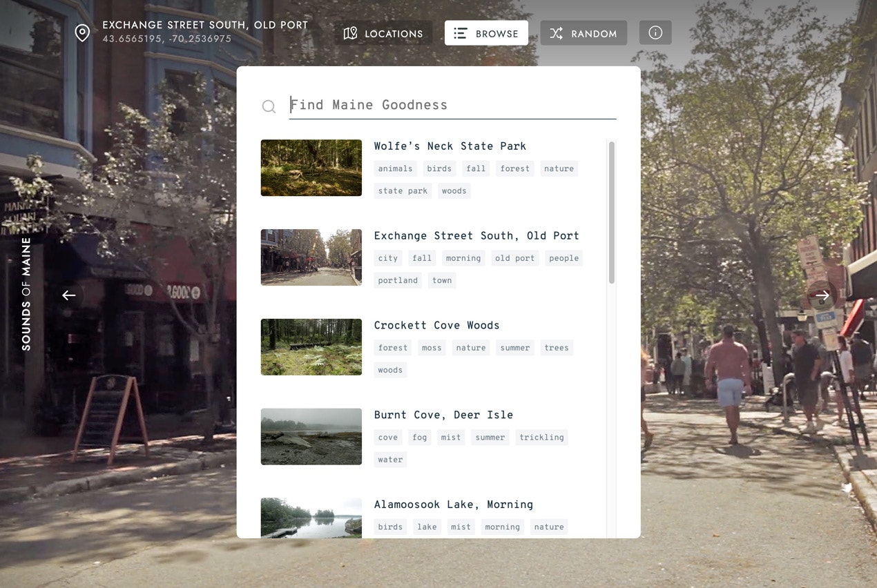877x588 pixels.
Task: Open Crockett Cove Woods thumbnail
Action: point(311,347)
